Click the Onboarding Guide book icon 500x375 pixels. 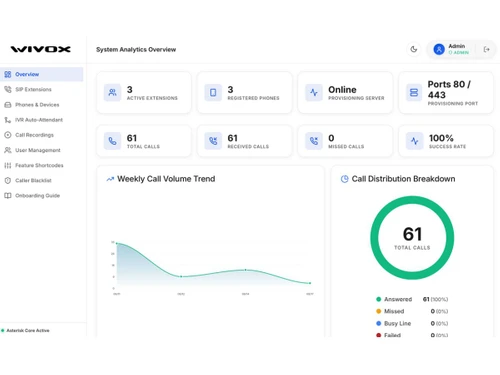[x=8, y=196]
